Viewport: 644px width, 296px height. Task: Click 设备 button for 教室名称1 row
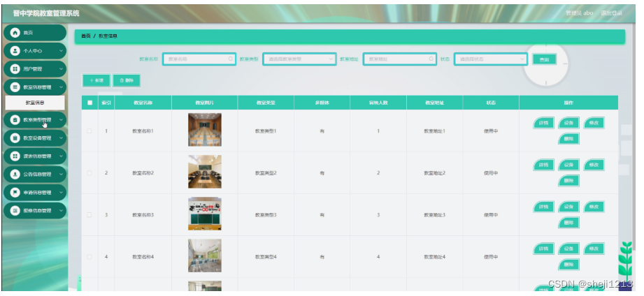pyautogui.click(x=568, y=123)
